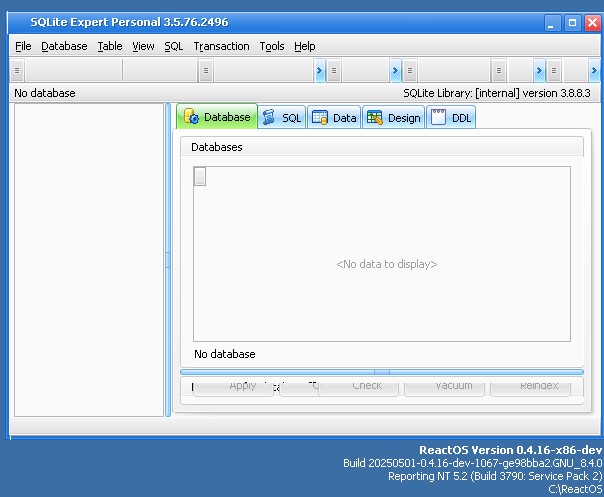Click the horizontal splitter below Databases panel
604x497 pixels.
[382, 372]
